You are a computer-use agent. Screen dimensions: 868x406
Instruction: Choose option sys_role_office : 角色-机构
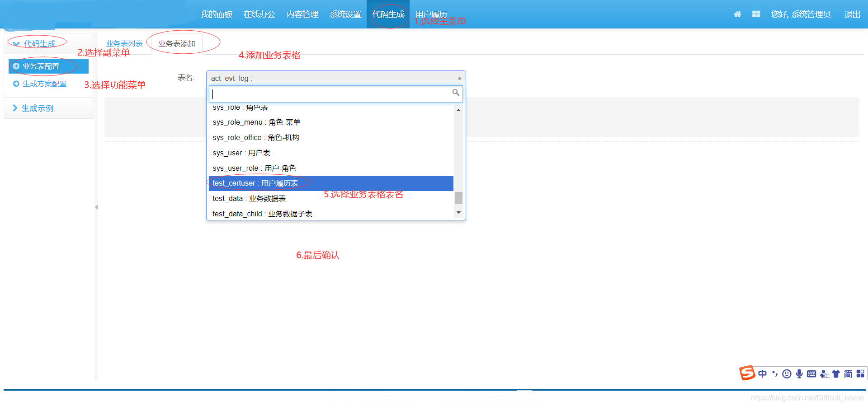coord(331,138)
